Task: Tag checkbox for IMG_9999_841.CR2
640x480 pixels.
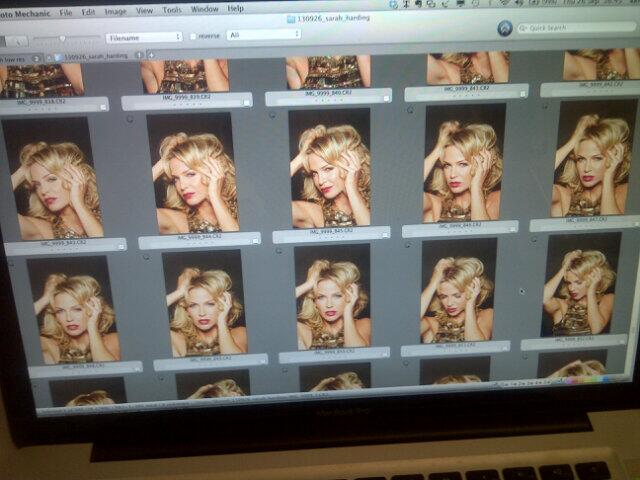Action: point(522,94)
